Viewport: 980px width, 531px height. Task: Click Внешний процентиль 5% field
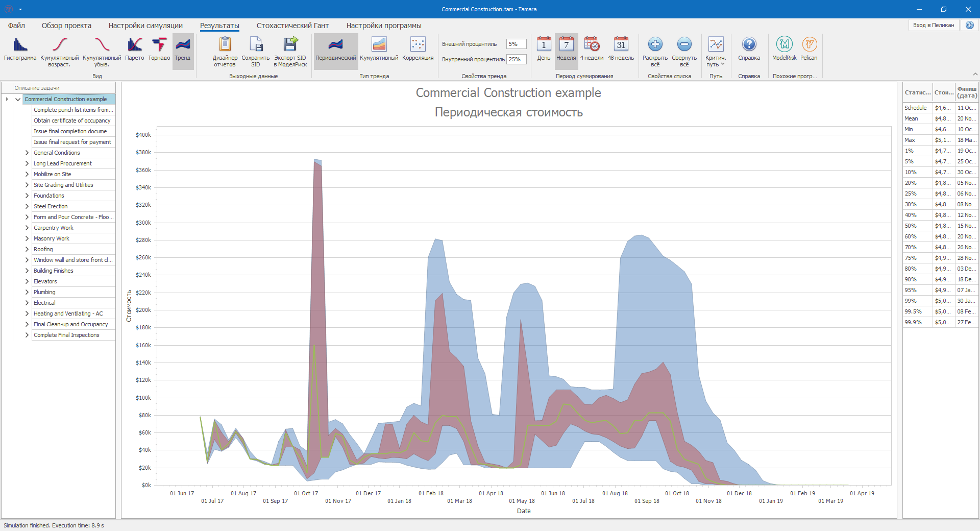pyautogui.click(x=516, y=44)
